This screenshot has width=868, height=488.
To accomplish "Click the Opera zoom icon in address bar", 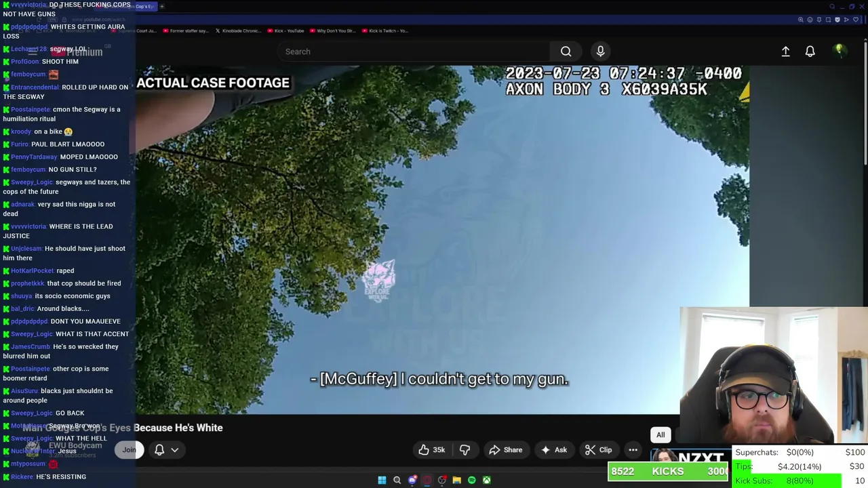I will (x=801, y=20).
